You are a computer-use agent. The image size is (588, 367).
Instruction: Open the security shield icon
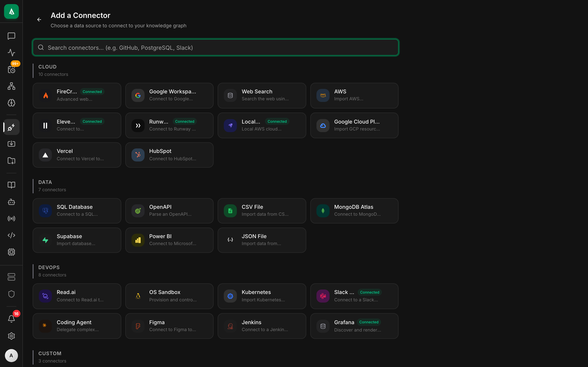tap(11, 294)
